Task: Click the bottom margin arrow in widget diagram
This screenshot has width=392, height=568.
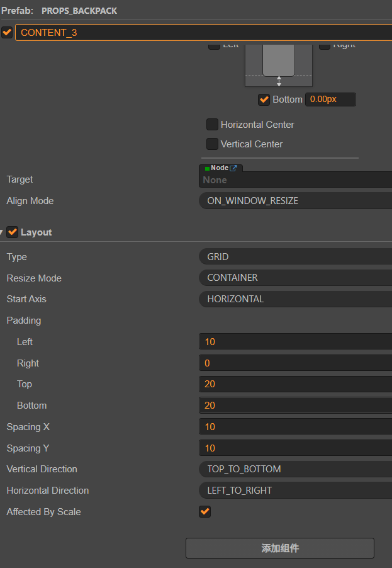Action: [279, 81]
